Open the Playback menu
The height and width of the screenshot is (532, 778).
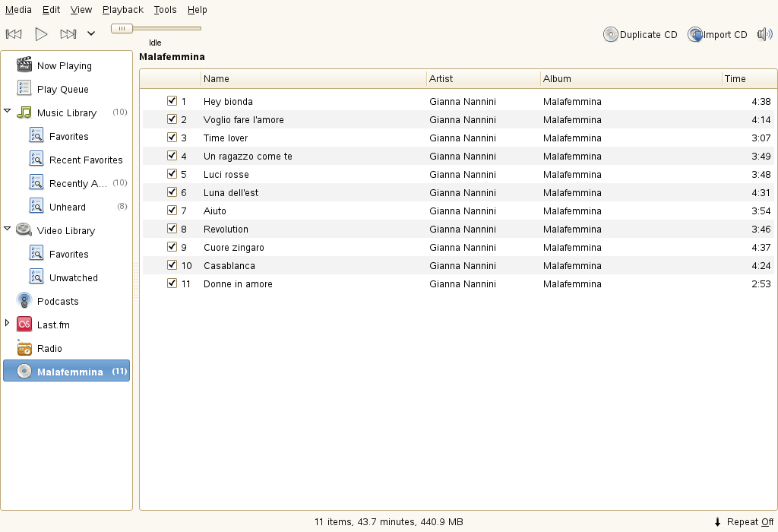pos(122,9)
